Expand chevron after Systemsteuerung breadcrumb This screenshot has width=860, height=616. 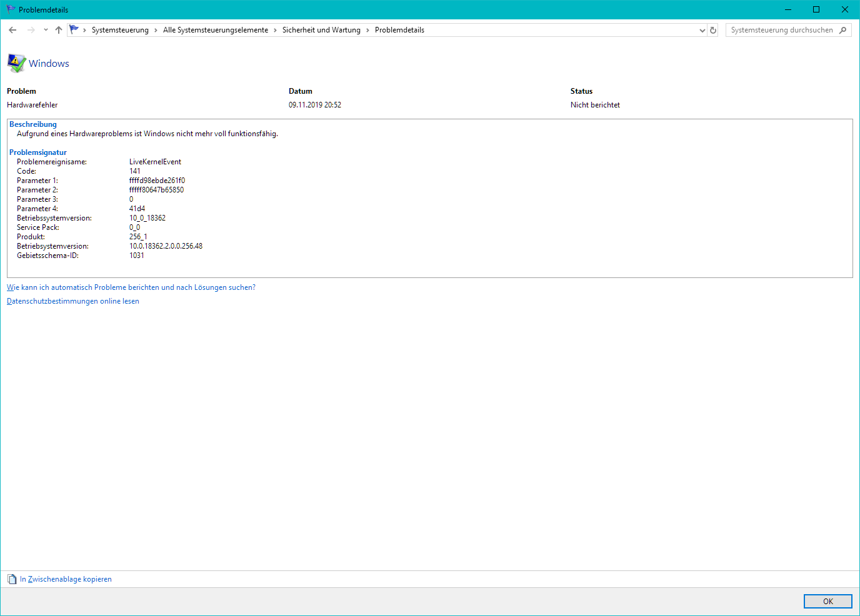click(156, 30)
